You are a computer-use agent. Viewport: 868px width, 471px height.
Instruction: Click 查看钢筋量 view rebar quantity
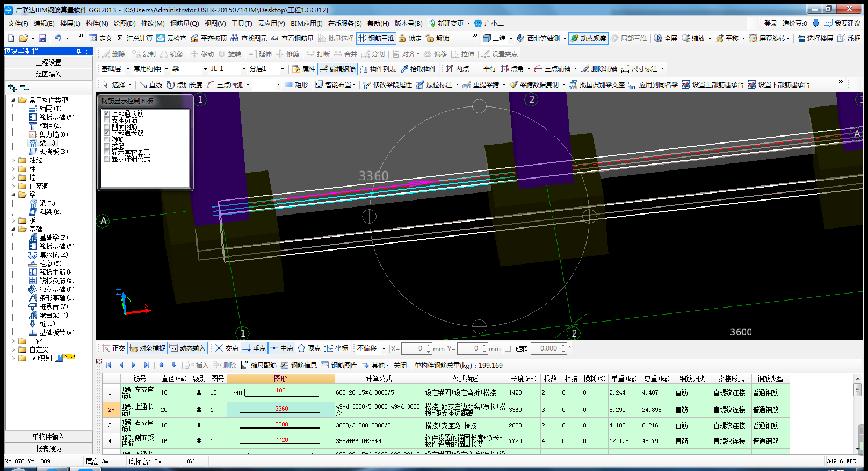pos(292,38)
